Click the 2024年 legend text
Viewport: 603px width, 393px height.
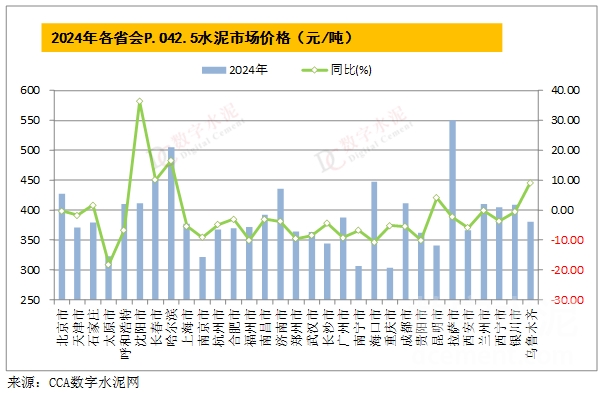click(248, 70)
